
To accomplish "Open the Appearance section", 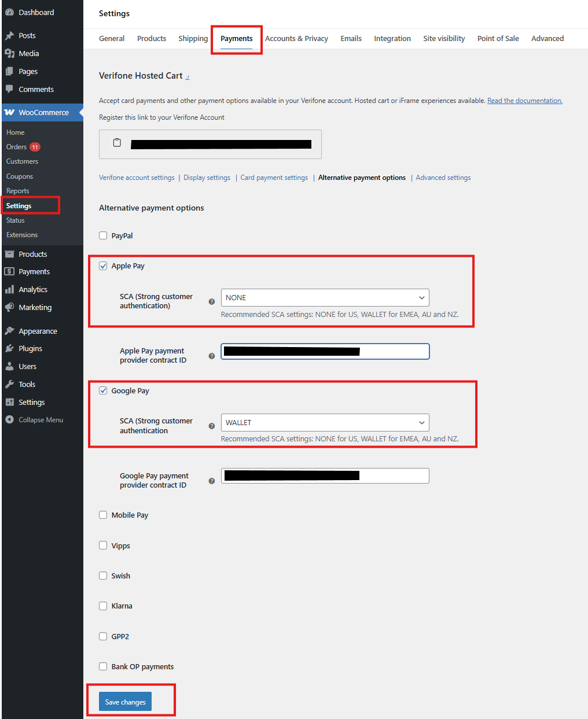I will tap(38, 330).
